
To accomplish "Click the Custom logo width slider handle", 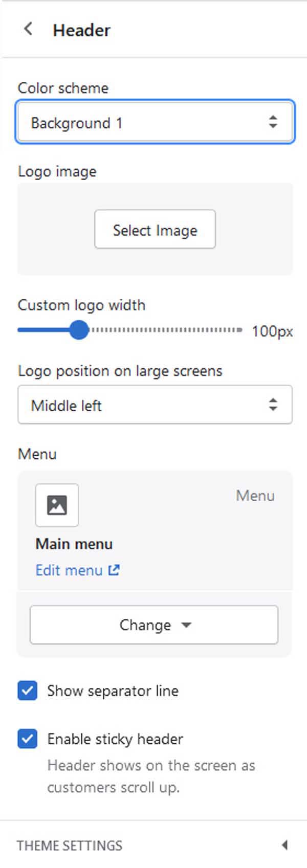I will 79,330.
